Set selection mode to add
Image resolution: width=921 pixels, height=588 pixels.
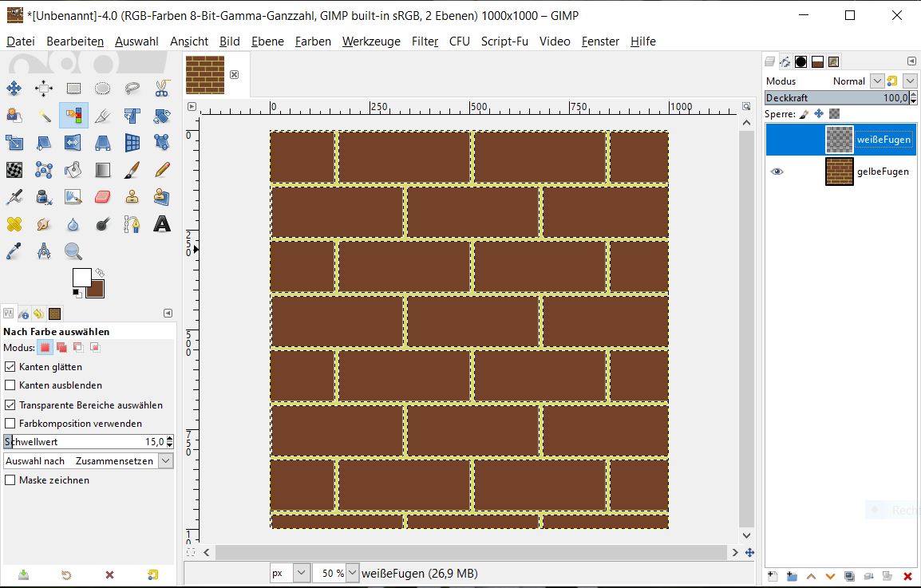[61, 348]
